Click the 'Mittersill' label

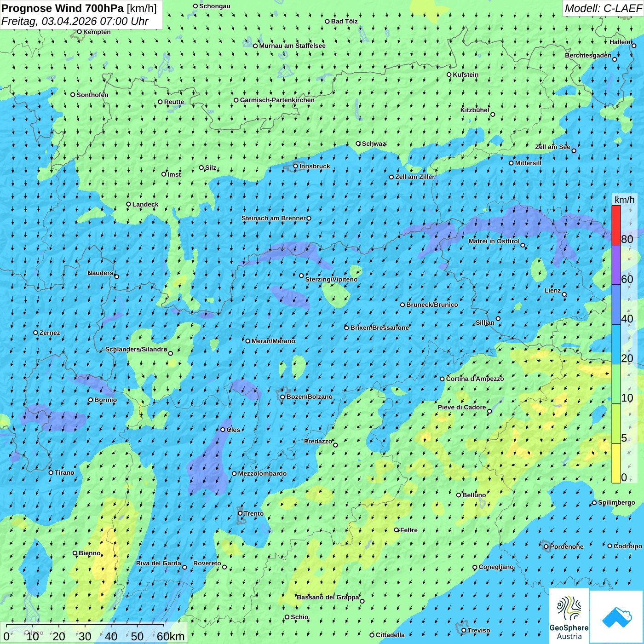[x=529, y=163]
